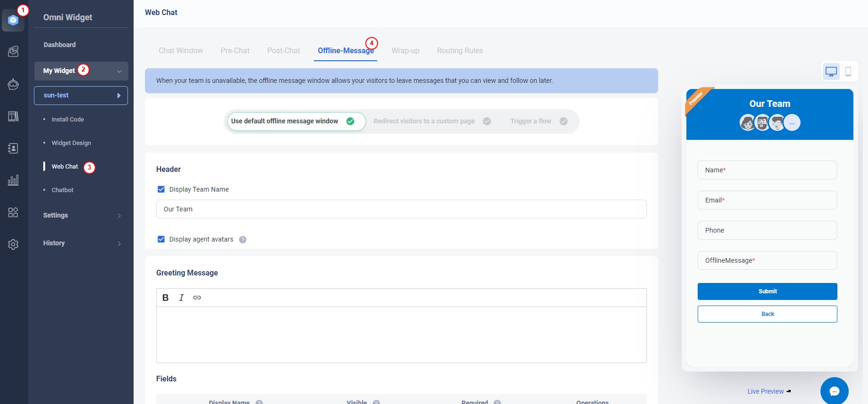
Task: Switch preview to mobile view icon
Action: point(848,72)
